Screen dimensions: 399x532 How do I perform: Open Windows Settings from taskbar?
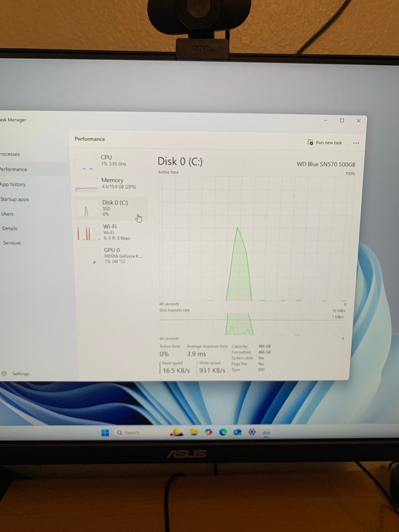[x=252, y=432]
